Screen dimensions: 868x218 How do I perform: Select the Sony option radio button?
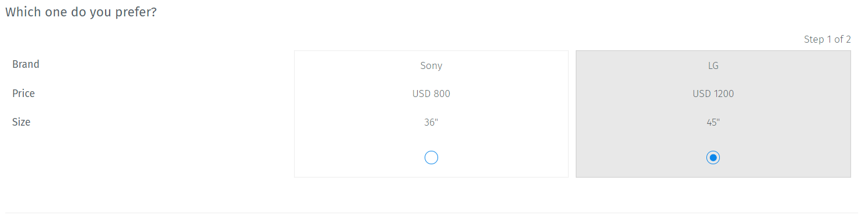431,157
